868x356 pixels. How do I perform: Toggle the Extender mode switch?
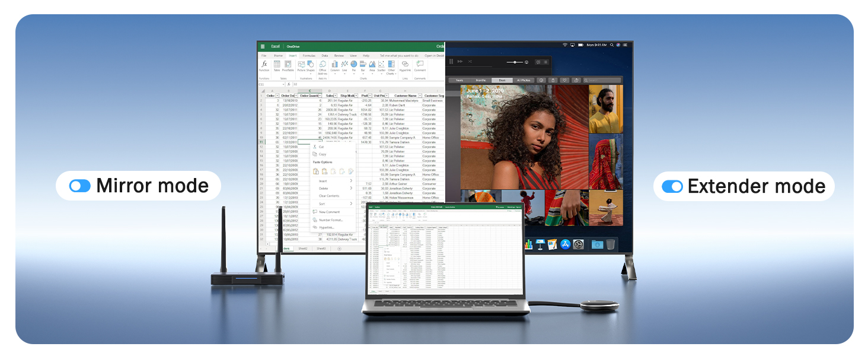coord(672,186)
